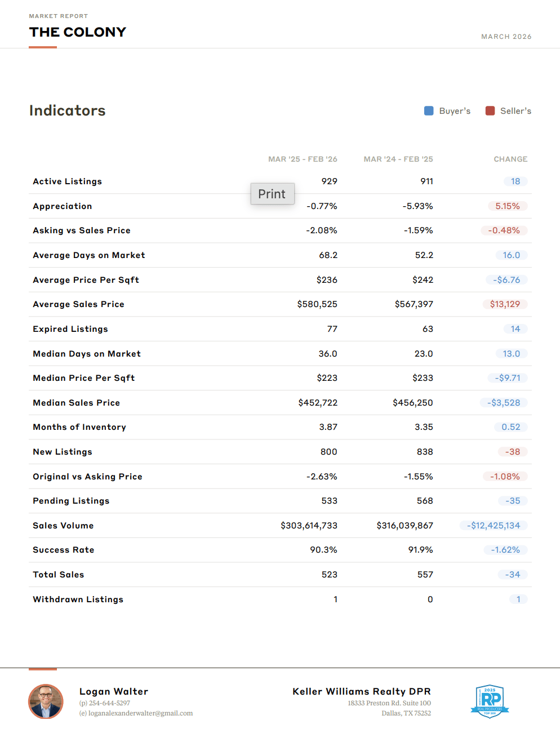Click THE COLONY report title
The image size is (560, 729).
pos(78,32)
